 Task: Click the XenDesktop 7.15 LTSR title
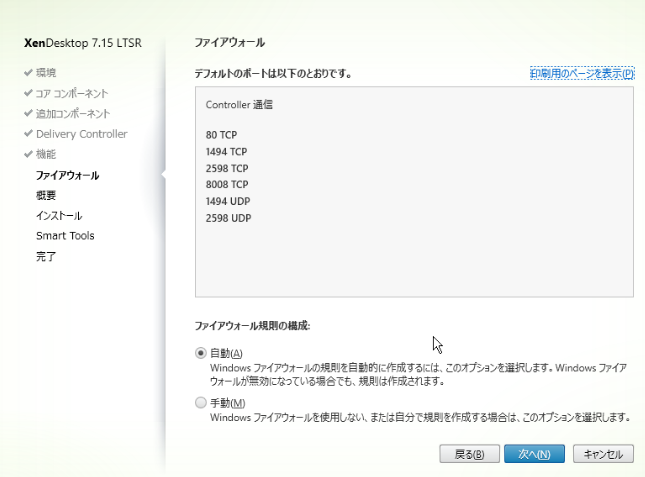(x=83, y=43)
